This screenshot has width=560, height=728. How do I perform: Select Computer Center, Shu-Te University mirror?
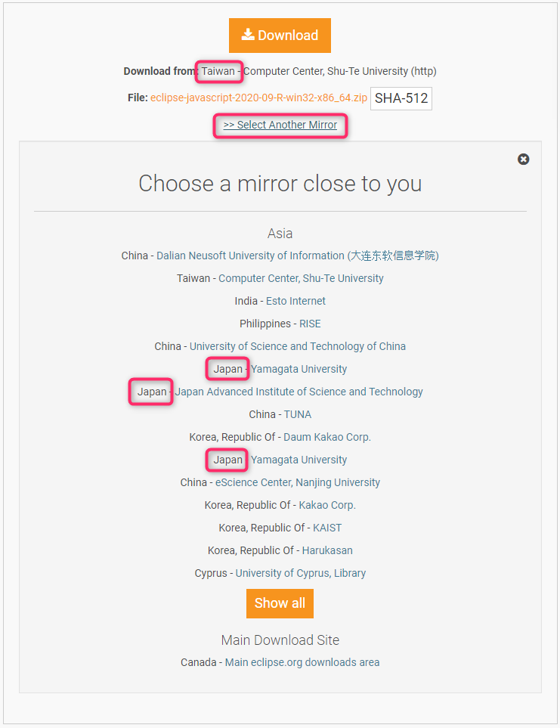301,278
